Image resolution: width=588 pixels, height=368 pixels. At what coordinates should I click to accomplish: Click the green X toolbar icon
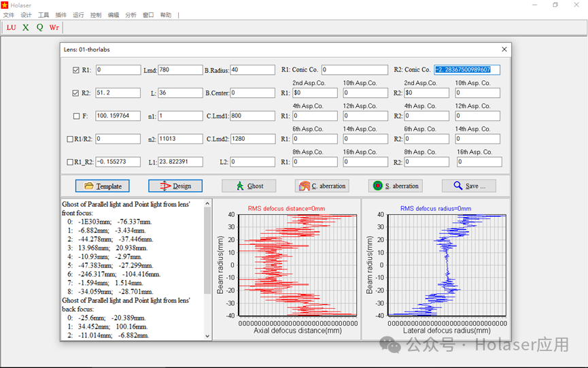26,27
